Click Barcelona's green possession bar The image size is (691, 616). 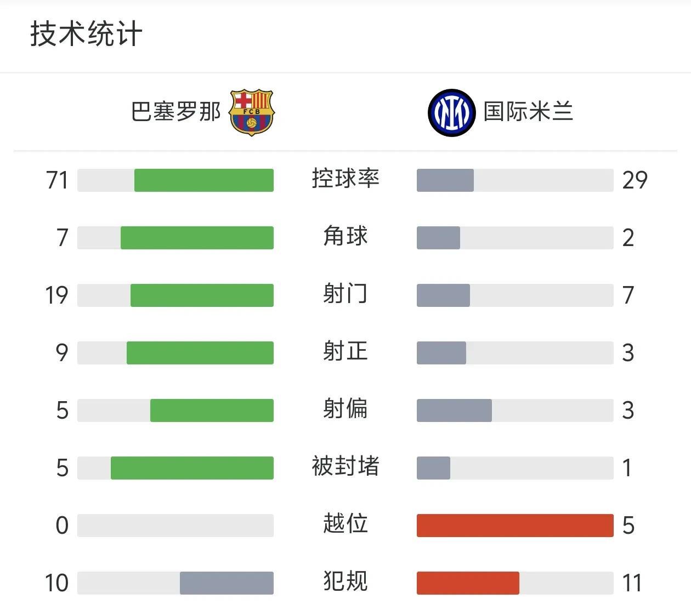204,180
